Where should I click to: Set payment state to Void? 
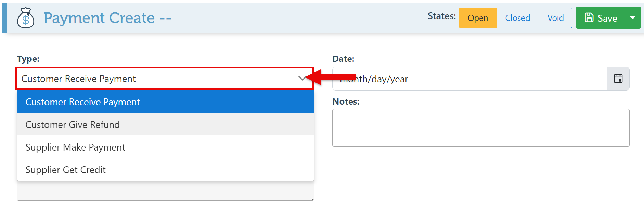555,18
